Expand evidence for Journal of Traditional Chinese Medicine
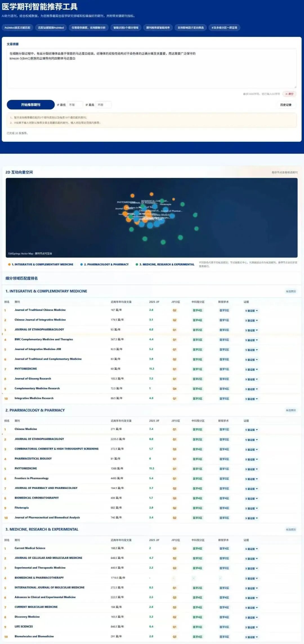Image resolution: width=304 pixels, height=644 pixels. coord(251,311)
